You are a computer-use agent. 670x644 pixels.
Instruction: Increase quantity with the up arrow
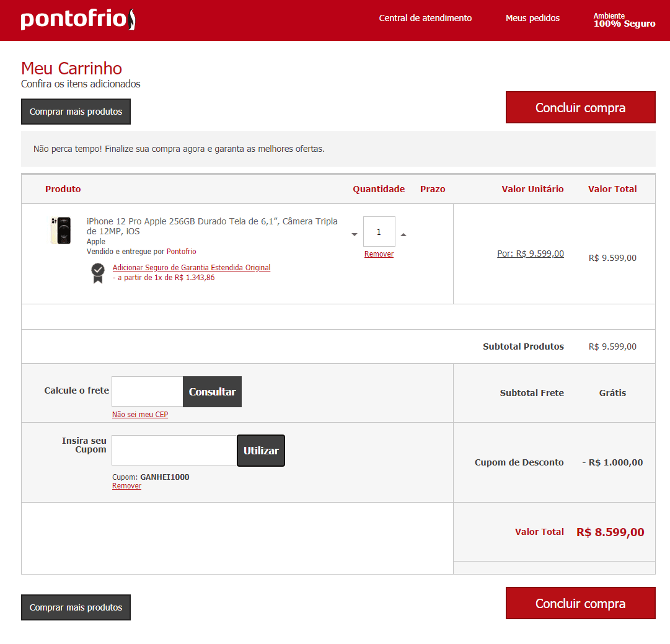coord(403,234)
